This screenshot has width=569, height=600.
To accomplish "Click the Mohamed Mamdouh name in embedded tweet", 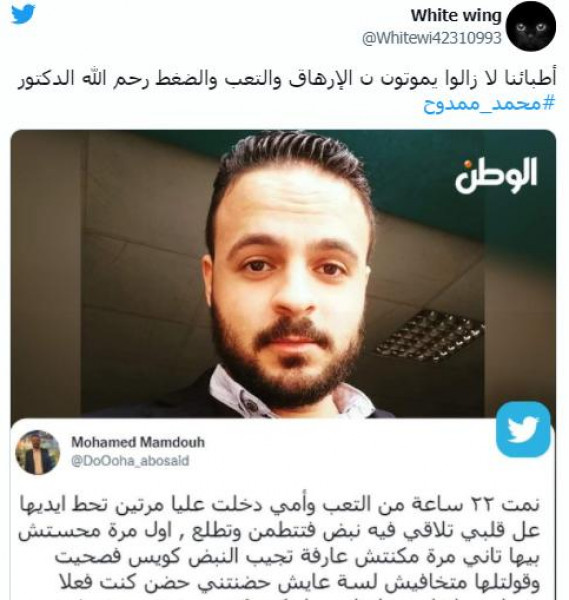I will (x=138, y=442).
